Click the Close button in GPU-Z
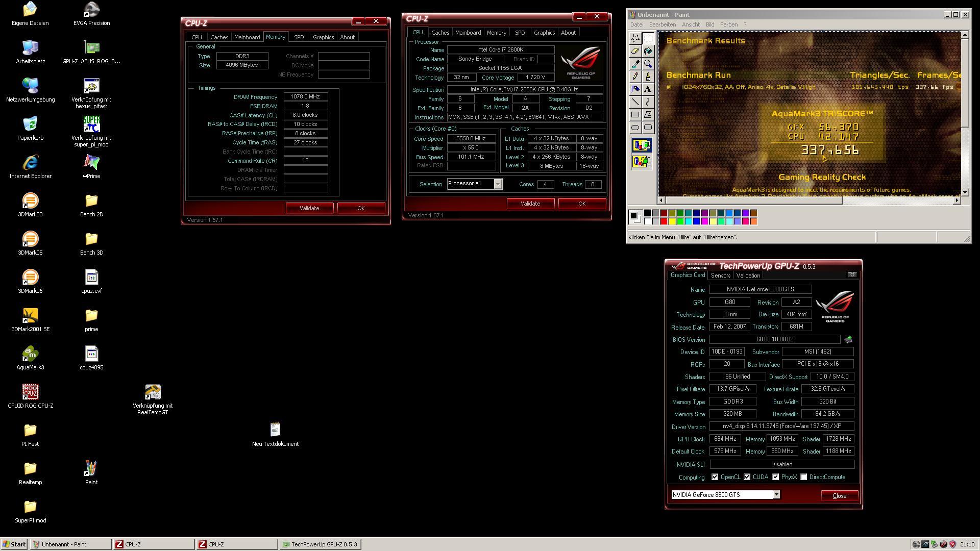The image size is (980, 551). pos(839,496)
